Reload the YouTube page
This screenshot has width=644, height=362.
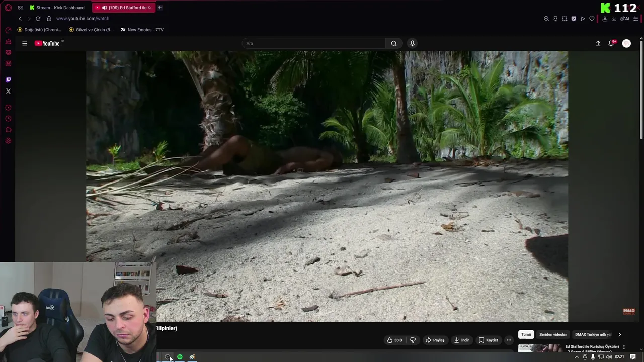pos(38,19)
